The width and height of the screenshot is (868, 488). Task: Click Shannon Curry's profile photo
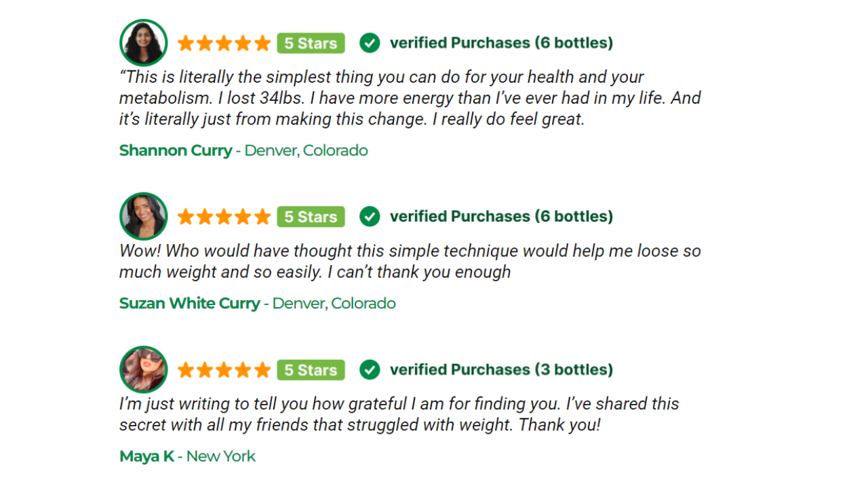[144, 43]
